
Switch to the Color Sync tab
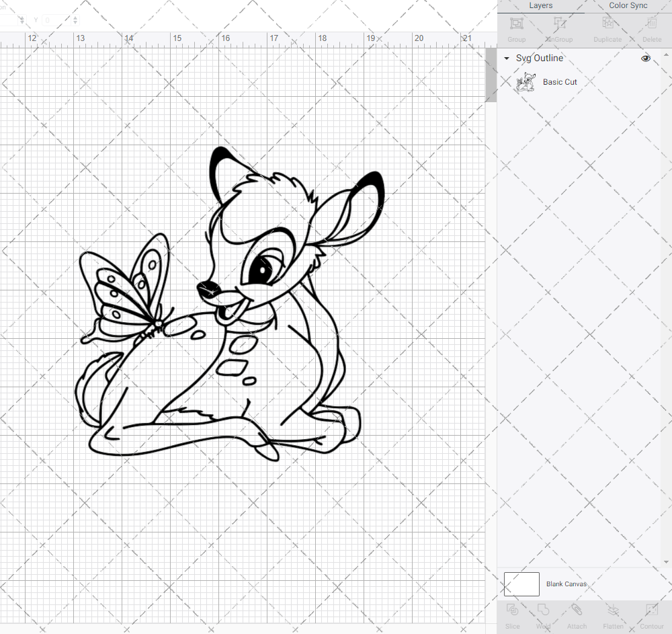pyautogui.click(x=628, y=5)
